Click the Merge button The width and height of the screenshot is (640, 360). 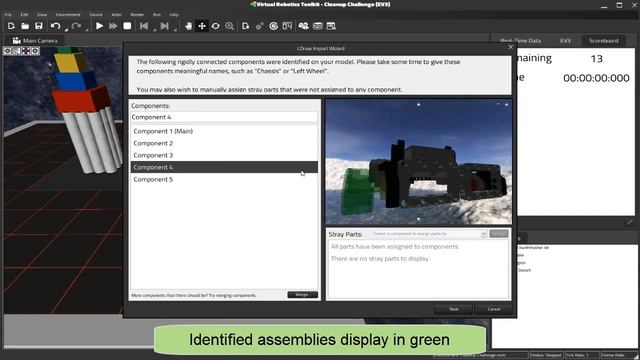(x=302, y=295)
